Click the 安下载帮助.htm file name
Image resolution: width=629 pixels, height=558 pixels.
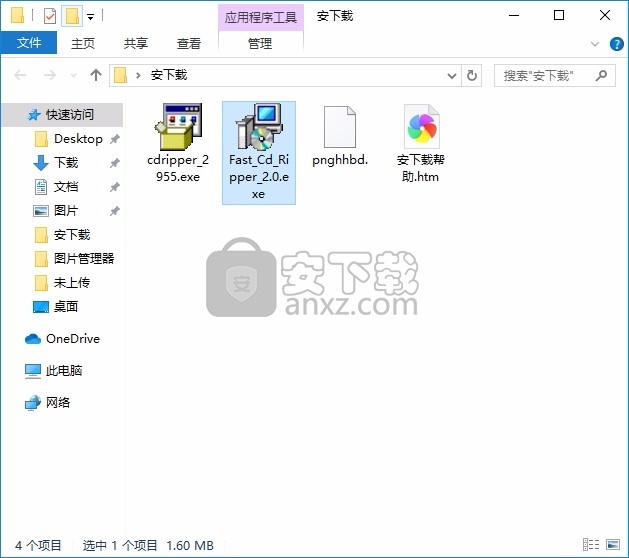[420, 168]
